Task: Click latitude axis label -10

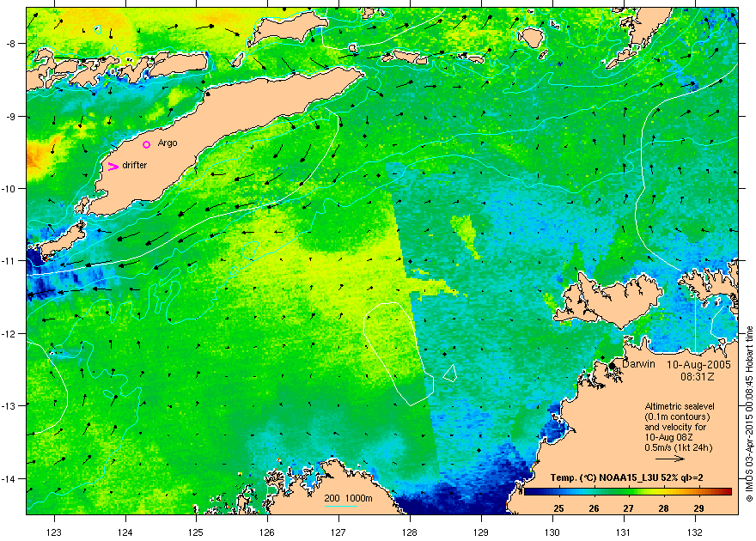Action: click(x=9, y=188)
